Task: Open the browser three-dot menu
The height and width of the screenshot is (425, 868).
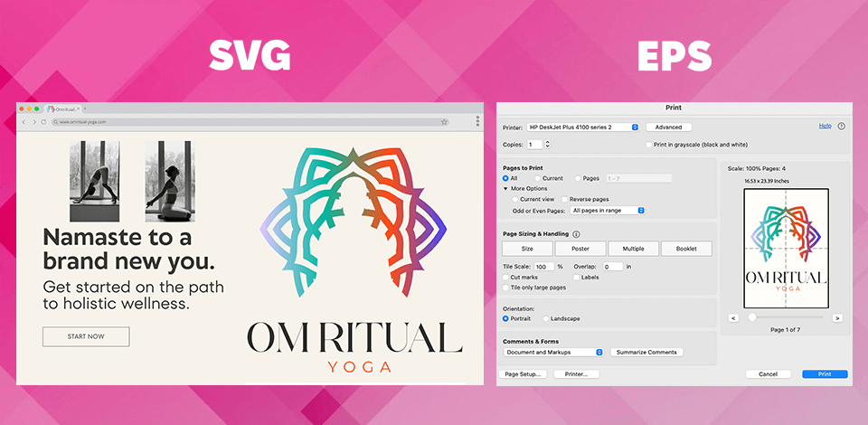Action: (477, 121)
